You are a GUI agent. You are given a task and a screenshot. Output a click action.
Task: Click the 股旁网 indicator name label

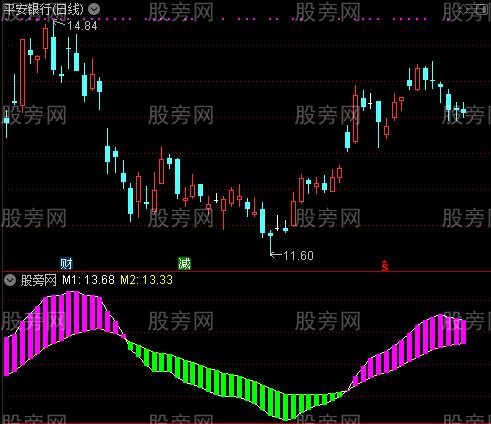click(x=39, y=280)
